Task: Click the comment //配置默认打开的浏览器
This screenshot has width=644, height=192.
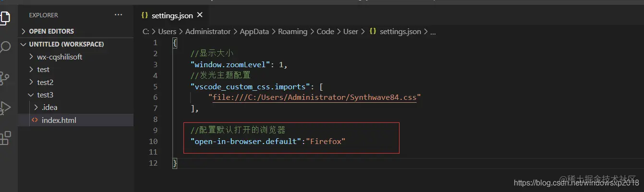Action: (238, 131)
